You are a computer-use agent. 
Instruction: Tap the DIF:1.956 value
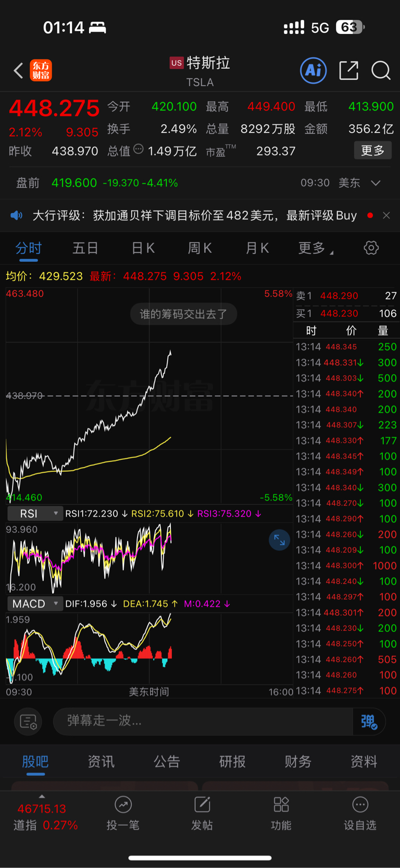coord(86,604)
